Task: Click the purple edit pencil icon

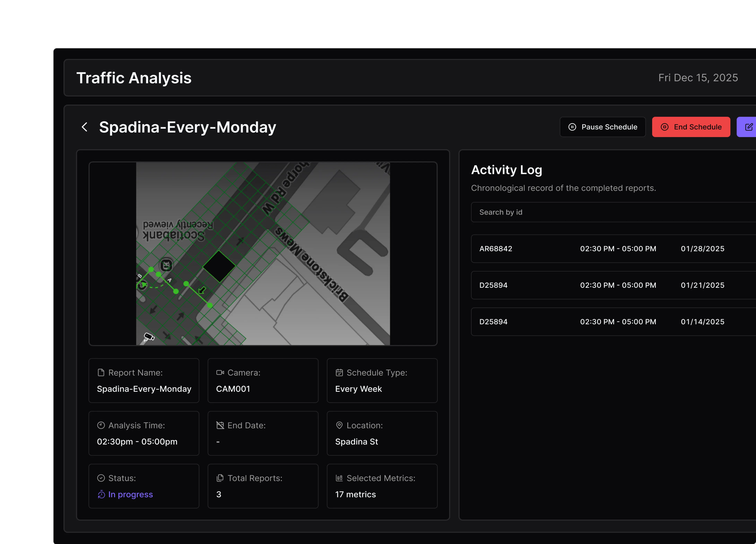Action: (749, 127)
